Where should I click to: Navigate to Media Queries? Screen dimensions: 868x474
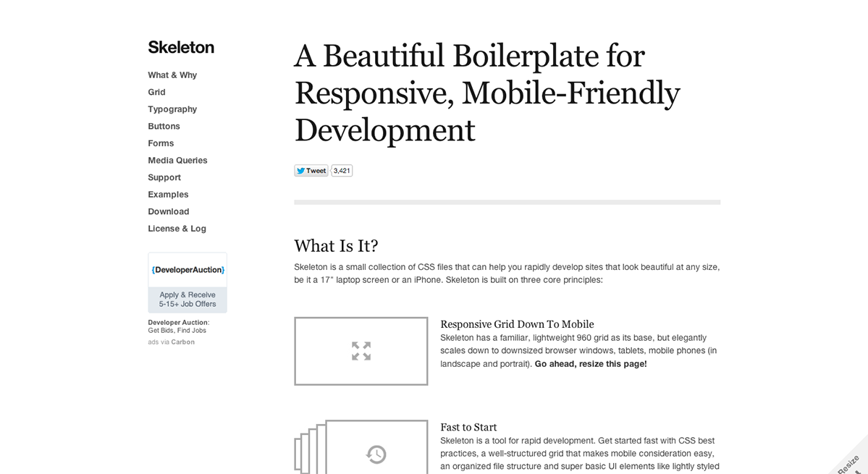point(177,161)
